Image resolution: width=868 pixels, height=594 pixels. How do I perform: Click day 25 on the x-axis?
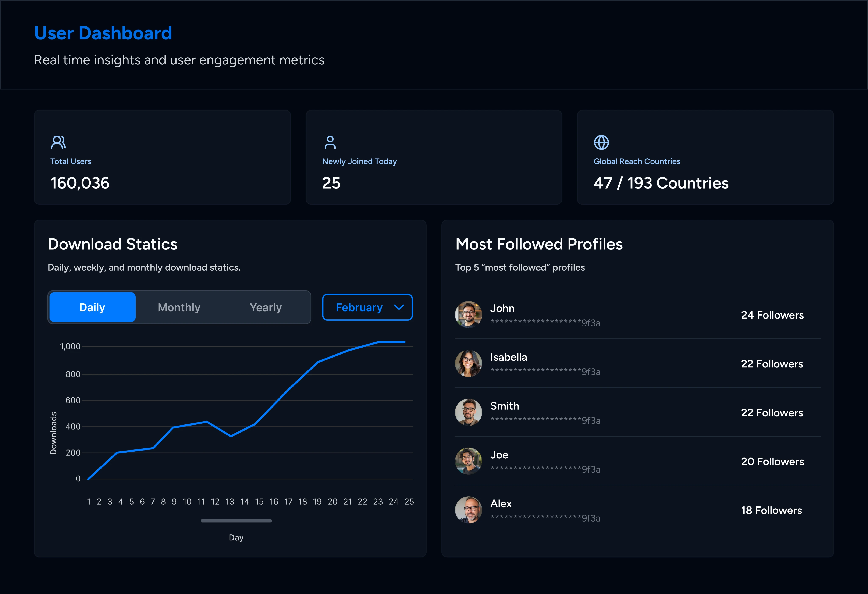[x=409, y=502]
